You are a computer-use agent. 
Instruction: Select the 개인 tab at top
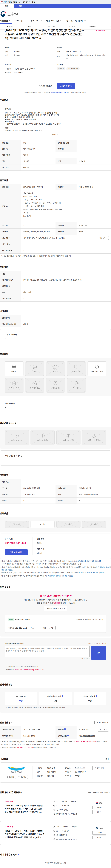7,6
